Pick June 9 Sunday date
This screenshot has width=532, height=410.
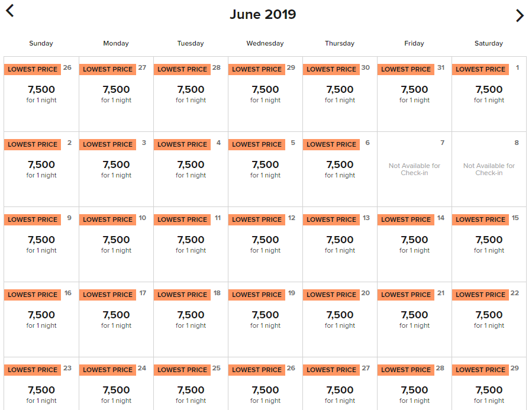coord(41,244)
